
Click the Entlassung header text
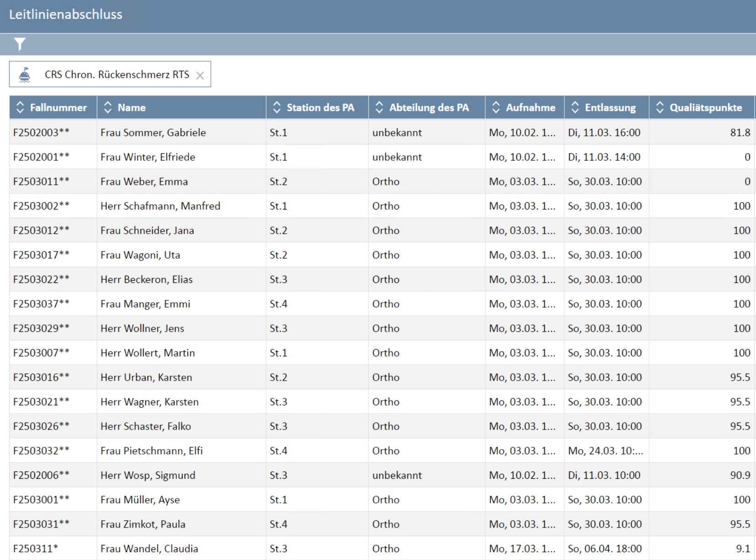pos(610,108)
